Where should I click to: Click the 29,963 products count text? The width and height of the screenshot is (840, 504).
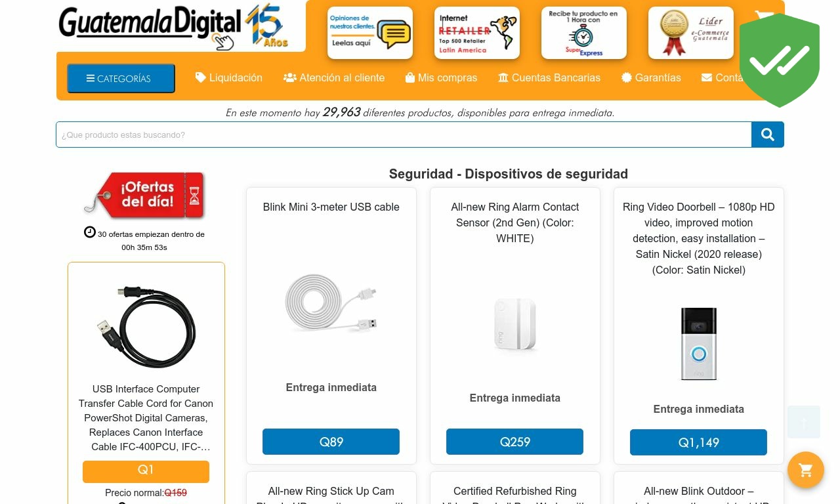[341, 112]
